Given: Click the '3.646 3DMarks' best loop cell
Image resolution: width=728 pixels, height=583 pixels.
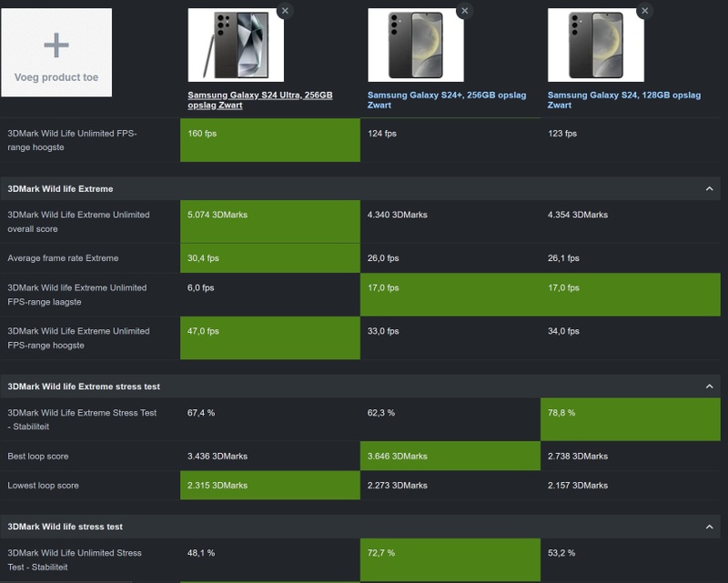Looking at the screenshot, I should click(450, 456).
